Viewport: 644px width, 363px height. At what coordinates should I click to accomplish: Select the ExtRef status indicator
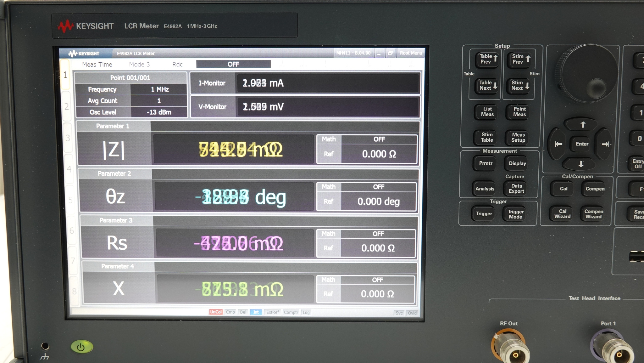click(272, 312)
